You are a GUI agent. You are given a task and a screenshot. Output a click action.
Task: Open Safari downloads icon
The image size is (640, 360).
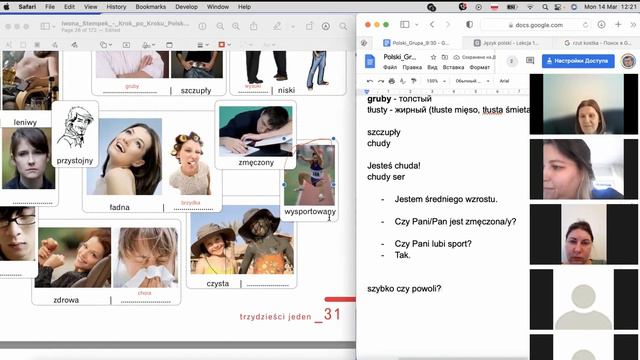coord(601,24)
